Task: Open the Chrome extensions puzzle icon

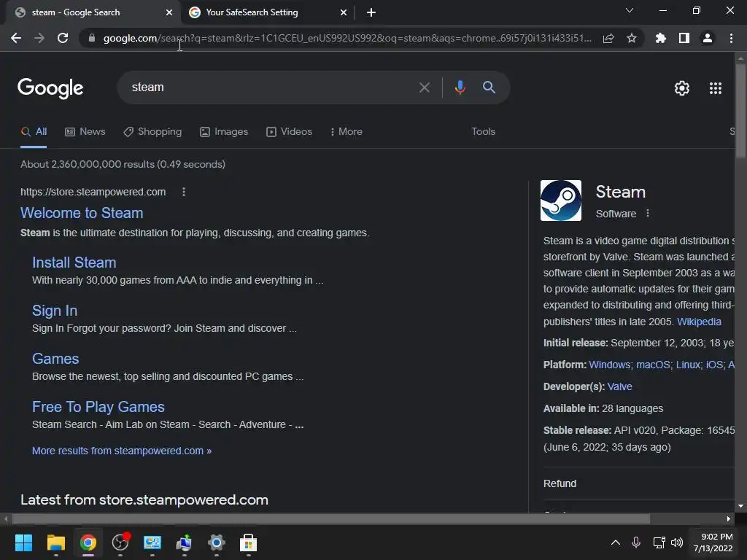Action: click(x=661, y=38)
